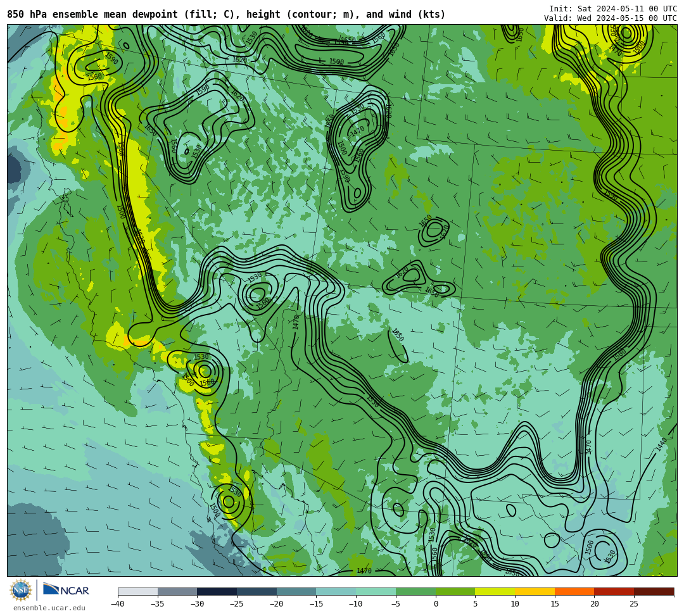Pick the dark blue -25 to -20 colorbar swatch
684x616 pixels.
(x=256, y=591)
